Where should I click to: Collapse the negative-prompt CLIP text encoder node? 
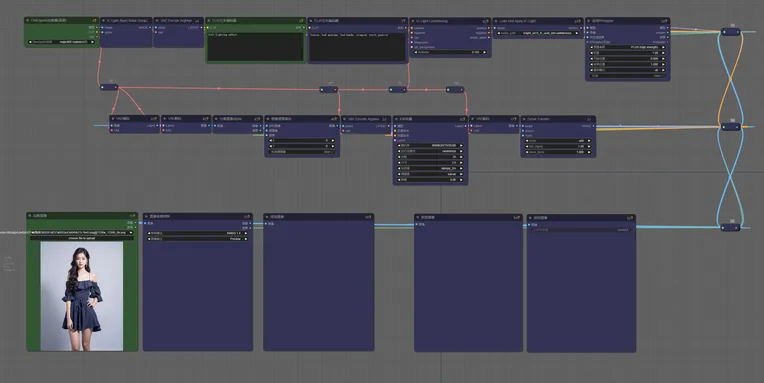click(311, 21)
